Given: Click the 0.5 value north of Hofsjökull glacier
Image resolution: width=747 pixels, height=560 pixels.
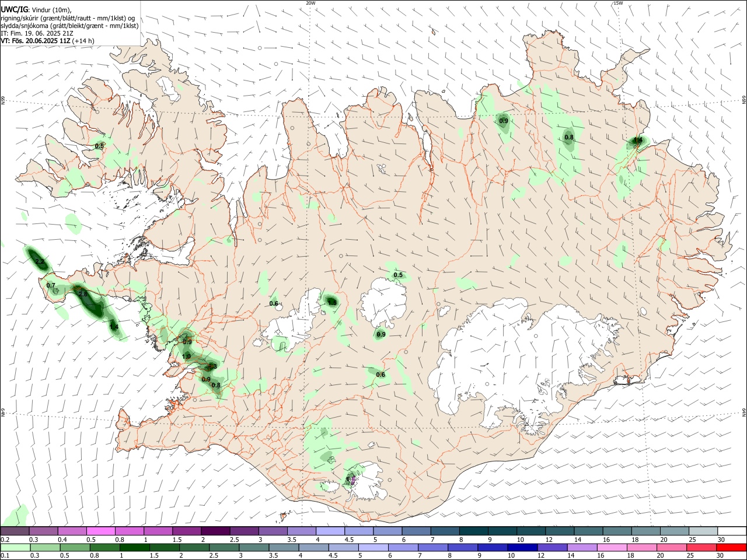Looking at the screenshot, I should 398,275.
